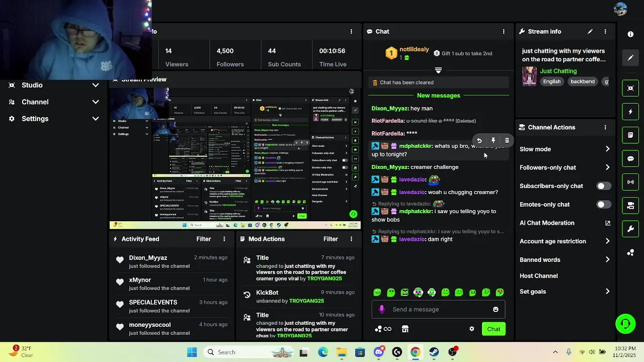Click the Send a message input field

tap(438, 310)
